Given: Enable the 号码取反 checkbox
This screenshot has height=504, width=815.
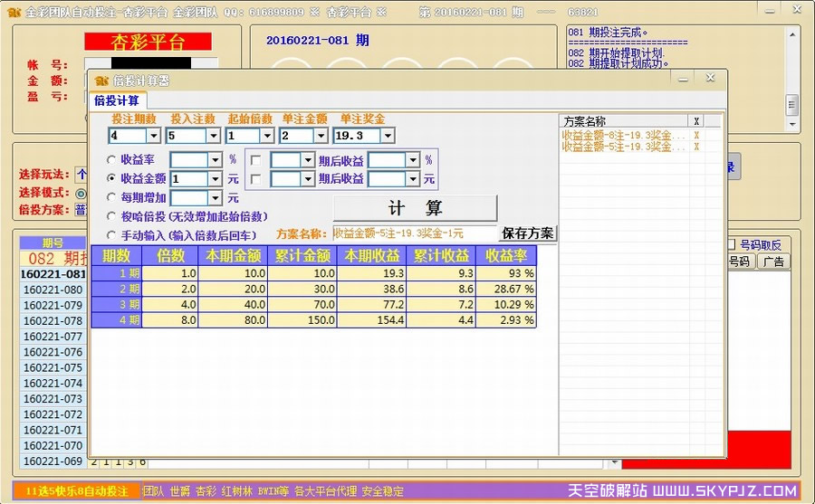Looking at the screenshot, I should 731,244.
